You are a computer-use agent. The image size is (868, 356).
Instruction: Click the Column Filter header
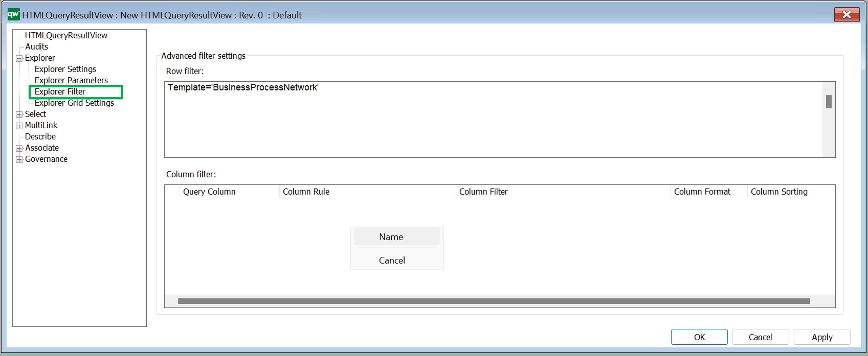563,191
